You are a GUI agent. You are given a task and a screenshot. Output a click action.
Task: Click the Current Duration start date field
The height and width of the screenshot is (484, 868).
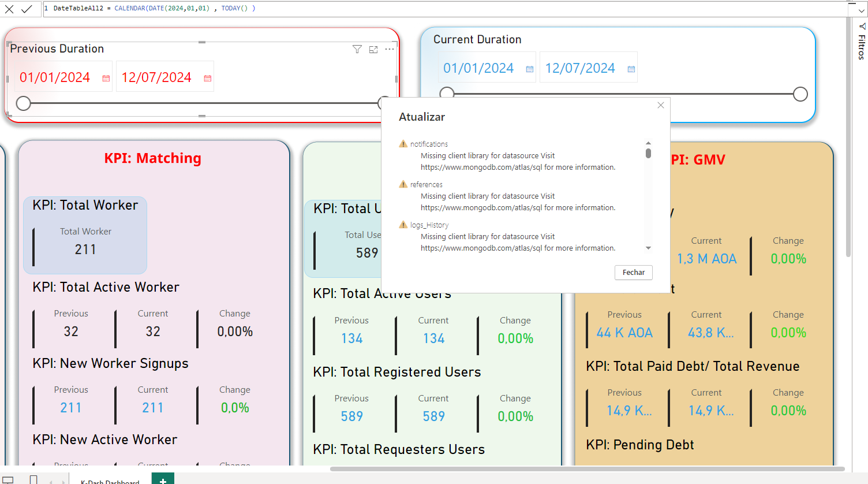point(478,69)
